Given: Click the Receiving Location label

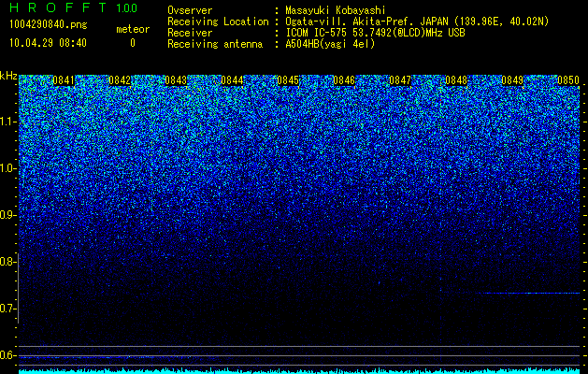Looking at the screenshot, I should (218, 22).
